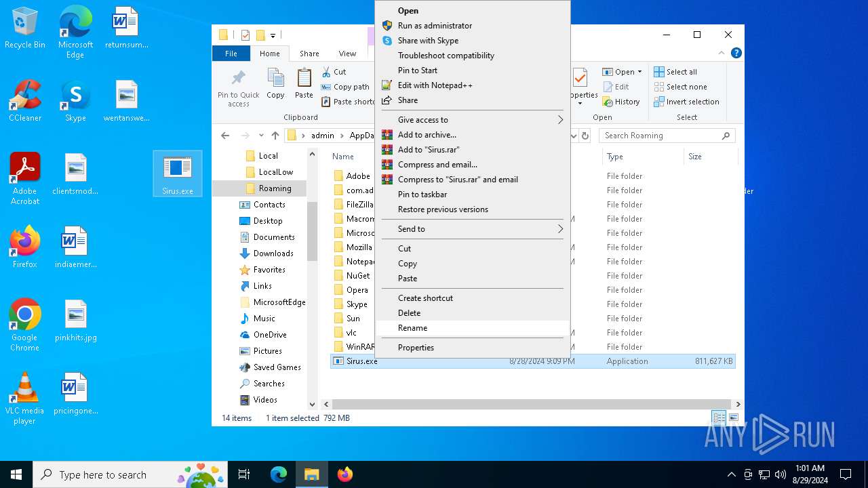This screenshot has width=868, height=488.
Task: Show hidden system tray icons
Action: click(x=731, y=474)
